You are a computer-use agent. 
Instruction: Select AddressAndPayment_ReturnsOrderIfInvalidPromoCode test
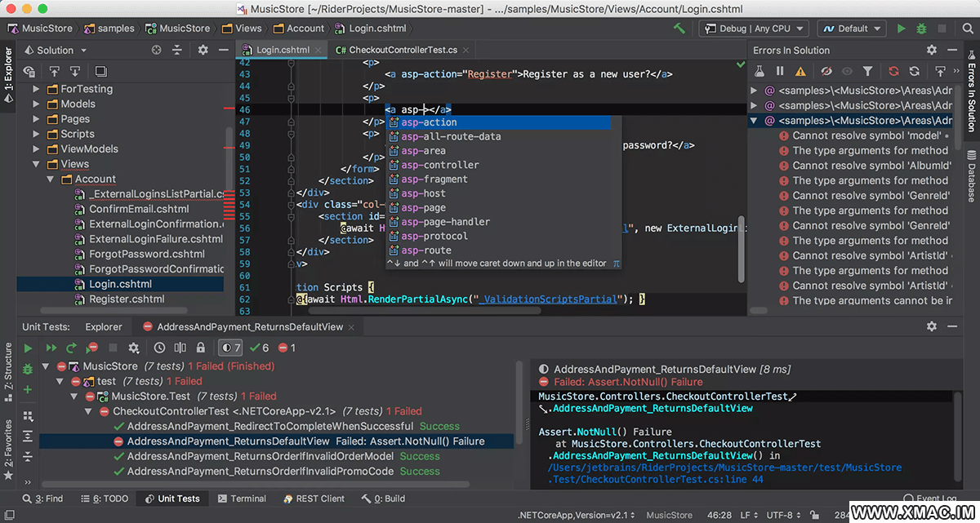point(276,472)
